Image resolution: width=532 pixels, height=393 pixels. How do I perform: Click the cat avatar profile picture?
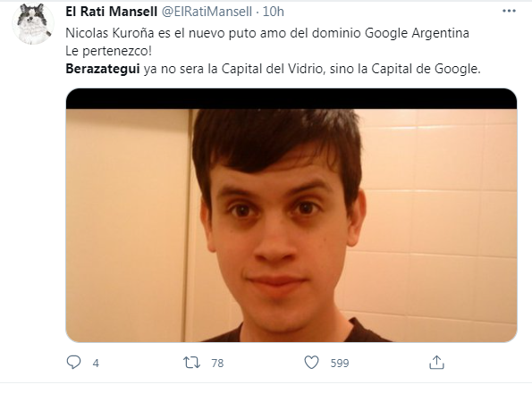(x=33, y=24)
